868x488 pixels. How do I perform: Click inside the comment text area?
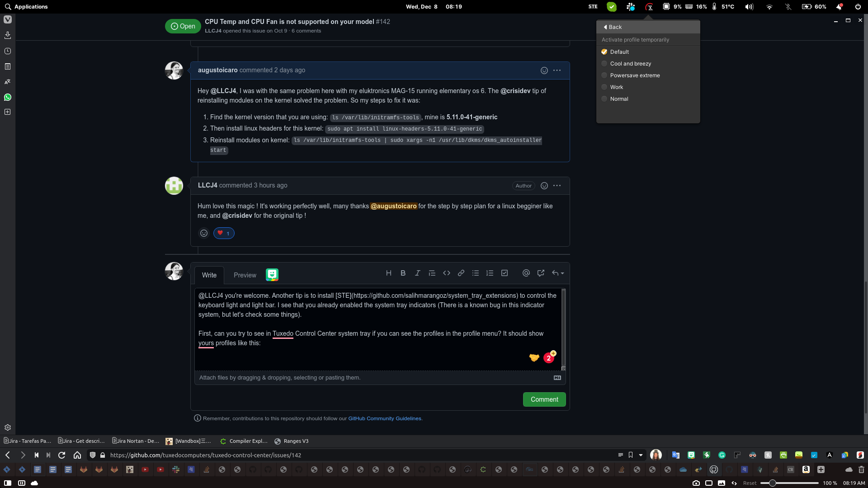point(380,330)
